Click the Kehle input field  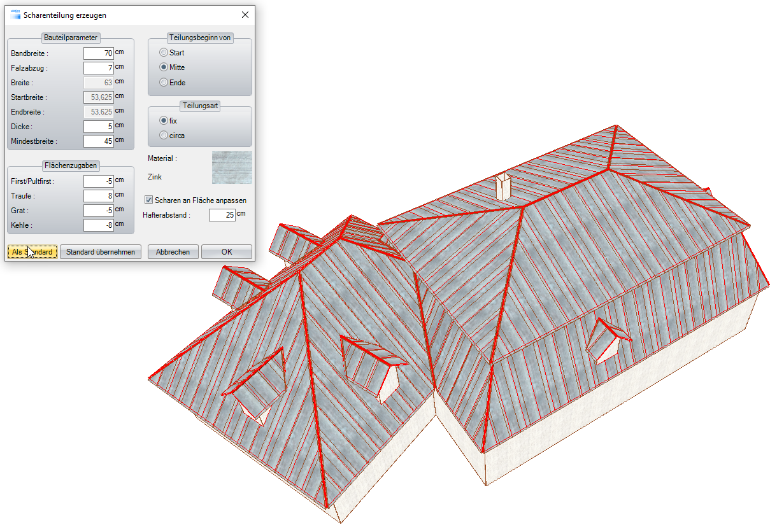click(99, 225)
